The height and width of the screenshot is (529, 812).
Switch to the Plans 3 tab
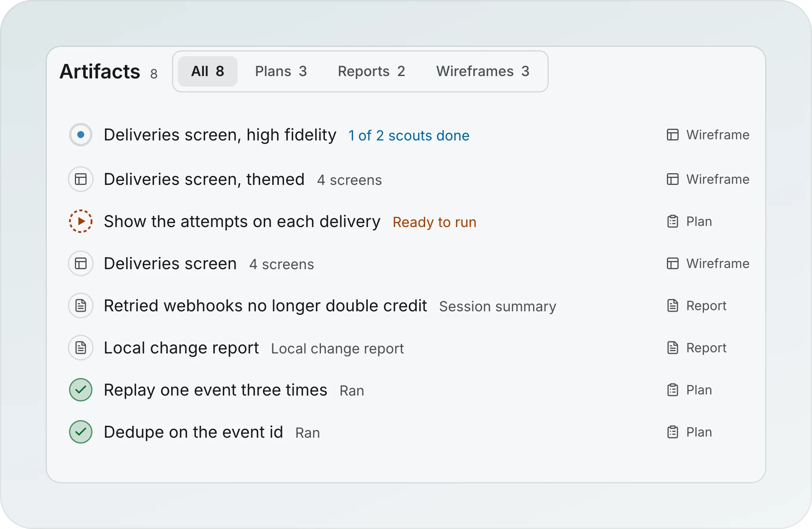pyautogui.click(x=281, y=71)
